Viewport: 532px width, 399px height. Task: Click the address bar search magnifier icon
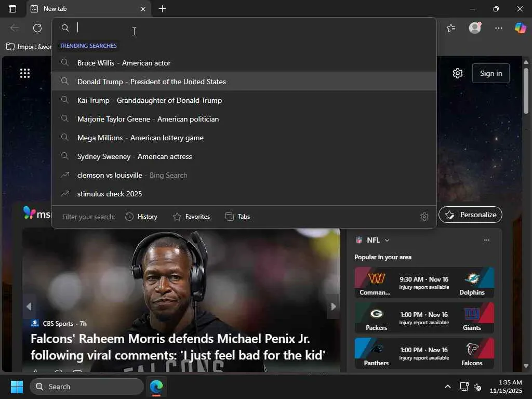pyautogui.click(x=65, y=28)
